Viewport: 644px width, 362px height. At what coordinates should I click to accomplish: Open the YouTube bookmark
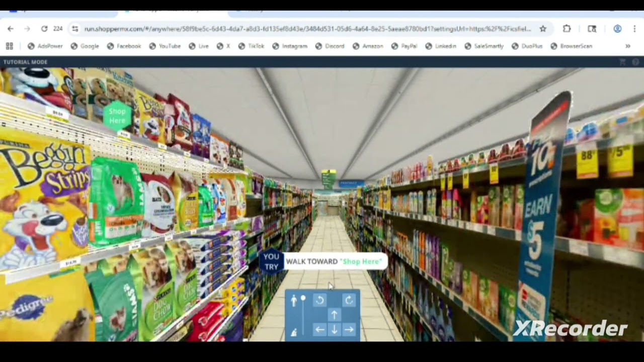point(165,46)
